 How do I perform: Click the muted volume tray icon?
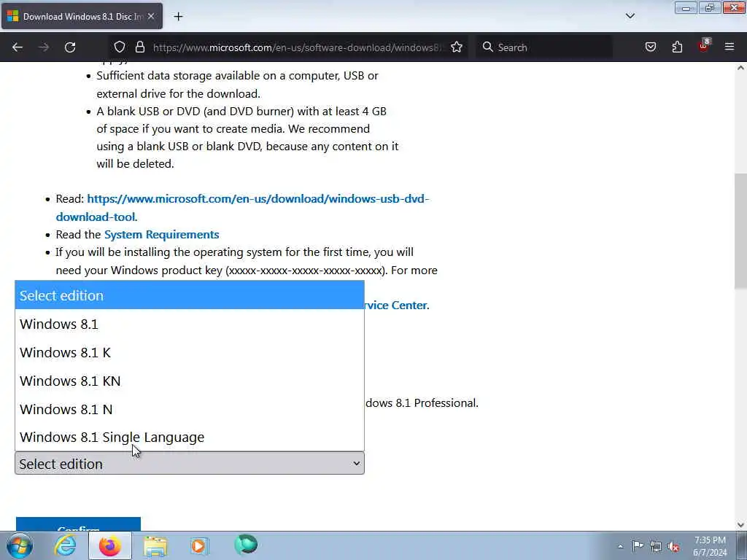(673, 546)
